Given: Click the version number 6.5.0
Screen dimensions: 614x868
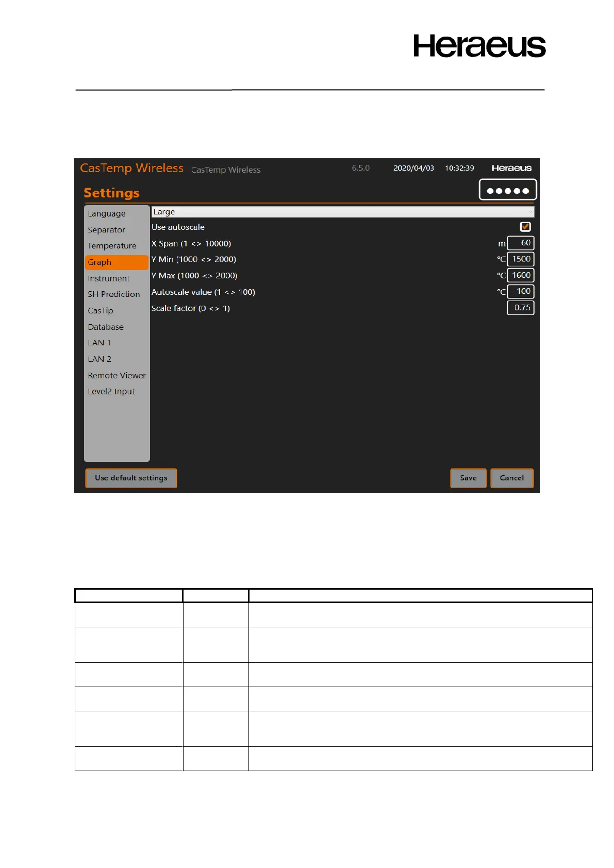Looking at the screenshot, I should coord(361,168).
